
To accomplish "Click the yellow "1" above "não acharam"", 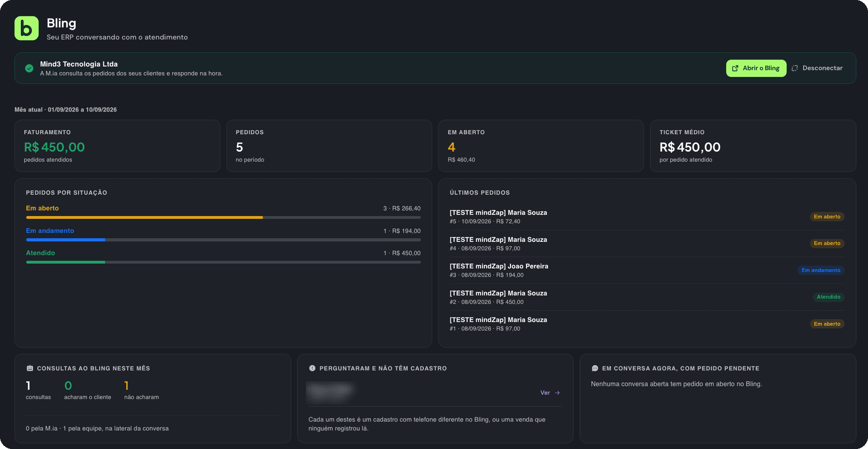I will click(126, 386).
